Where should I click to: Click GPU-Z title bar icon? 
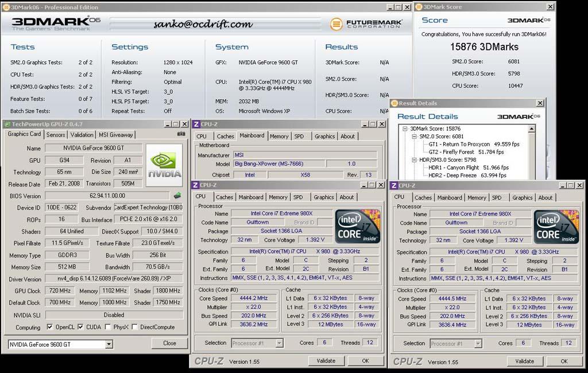(x=7, y=124)
